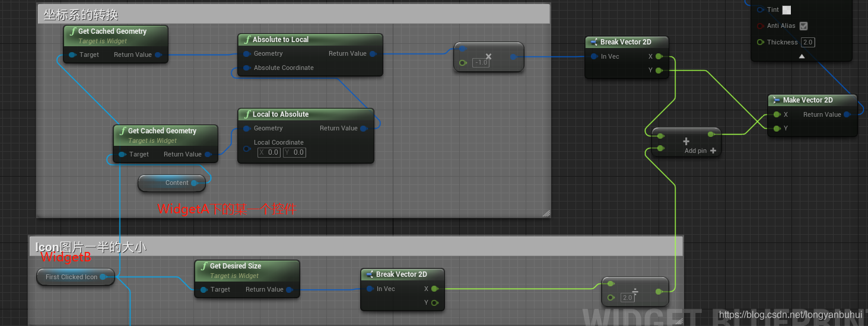Click the function icon on Get Desired Size node
This screenshot has height=326, width=868.
[205, 266]
